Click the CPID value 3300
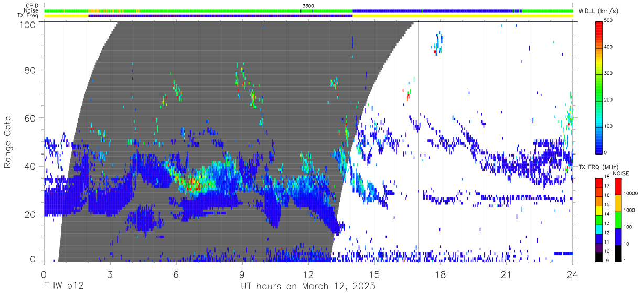Viewport: 644px width, 297px height. point(308,6)
